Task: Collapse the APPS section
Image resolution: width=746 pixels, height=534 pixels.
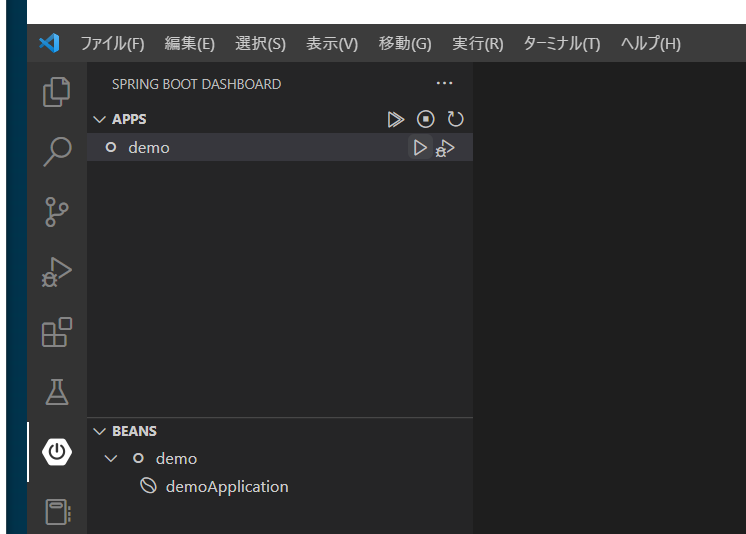Action: tap(99, 119)
